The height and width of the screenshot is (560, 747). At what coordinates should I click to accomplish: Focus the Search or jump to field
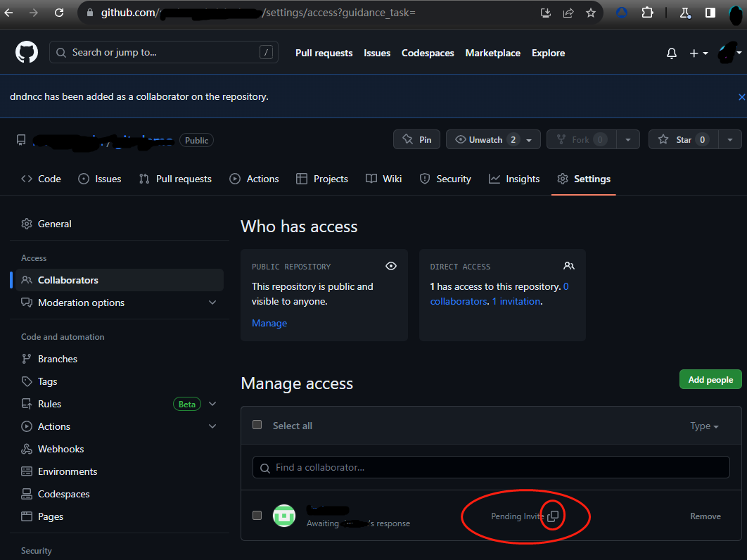pos(163,53)
